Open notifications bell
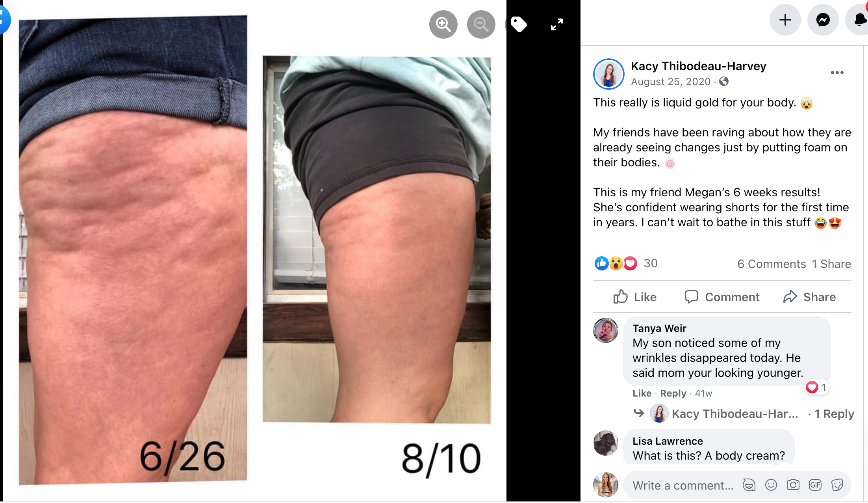This screenshot has height=503, width=868. pos(859,20)
